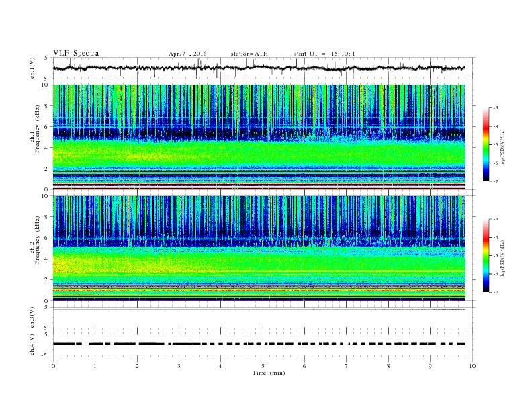This screenshot has height=411, width=532.
Task: Click the "0" tick on the time axis
Action: 53,366
